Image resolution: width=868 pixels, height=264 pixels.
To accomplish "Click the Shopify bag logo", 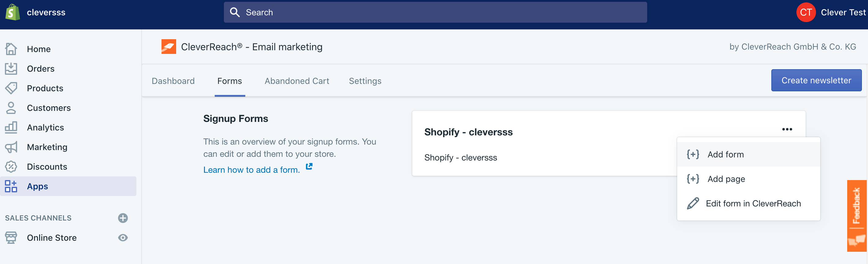I will (x=13, y=13).
